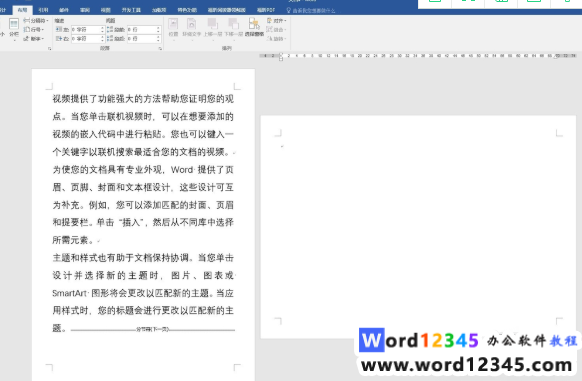Click the spacing after icon
The height and width of the screenshot is (381, 582).
point(110,38)
